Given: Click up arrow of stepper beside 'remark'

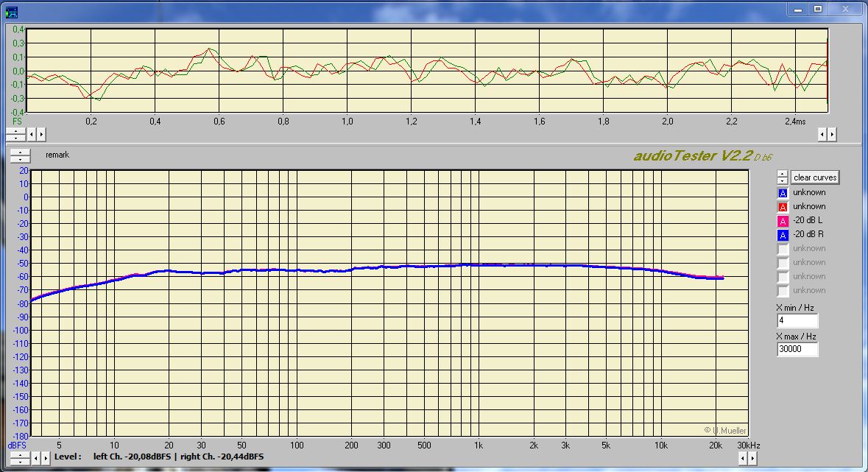Looking at the screenshot, I should (x=20, y=152).
